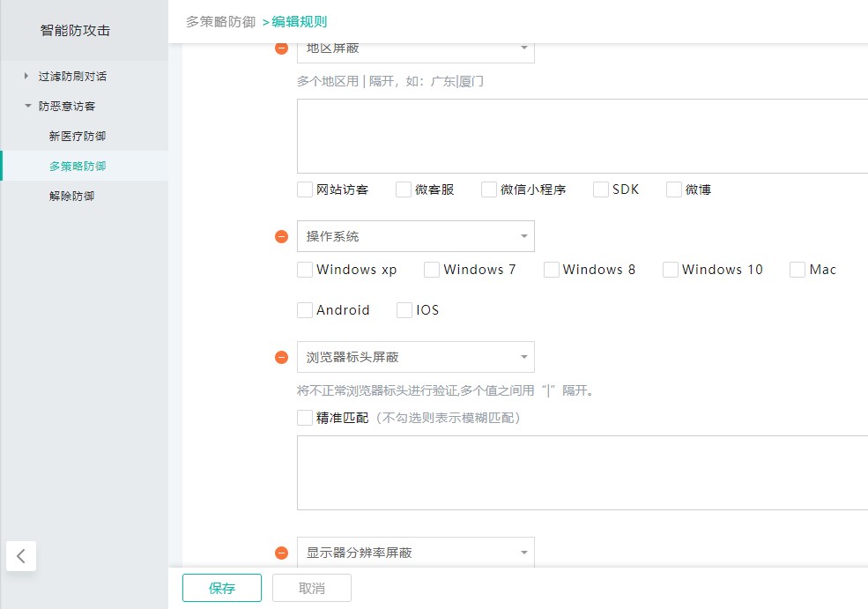The height and width of the screenshot is (609, 868).
Task: Open the 浏览器标头屏蔽 dropdown
Action: [x=415, y=357]
